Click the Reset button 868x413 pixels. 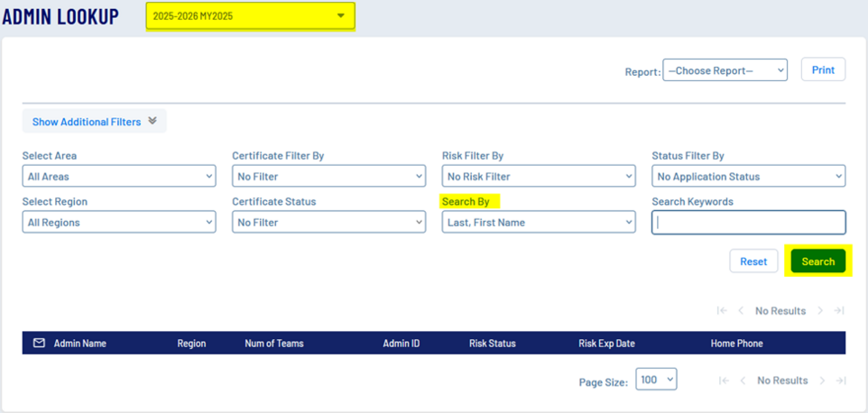click(753, 262)
